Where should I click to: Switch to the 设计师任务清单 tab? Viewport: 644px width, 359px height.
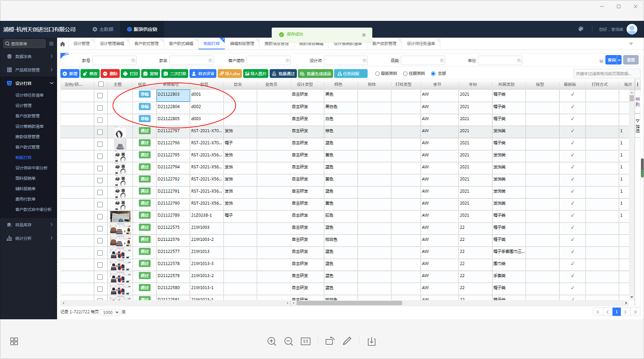click(x=421, y=44)
